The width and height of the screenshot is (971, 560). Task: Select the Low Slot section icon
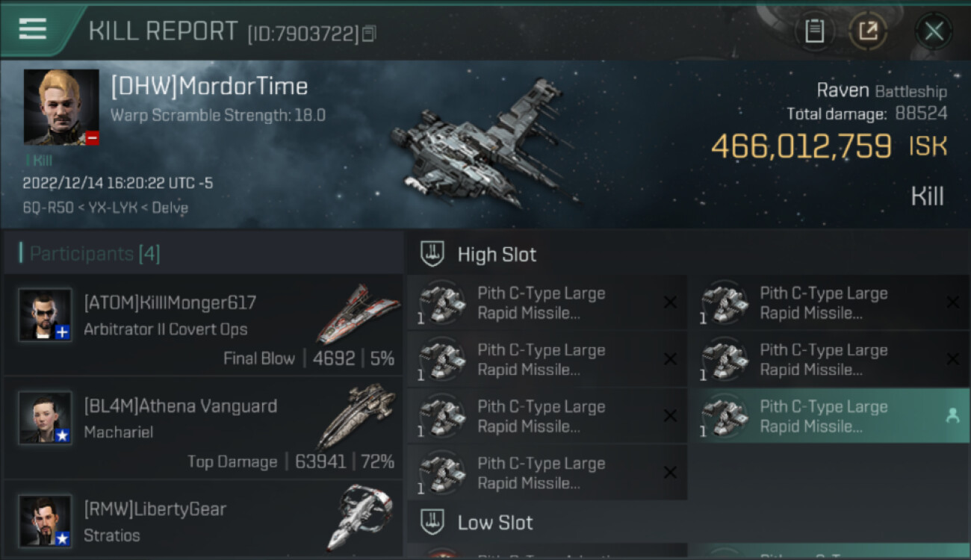tap(432, 522)
